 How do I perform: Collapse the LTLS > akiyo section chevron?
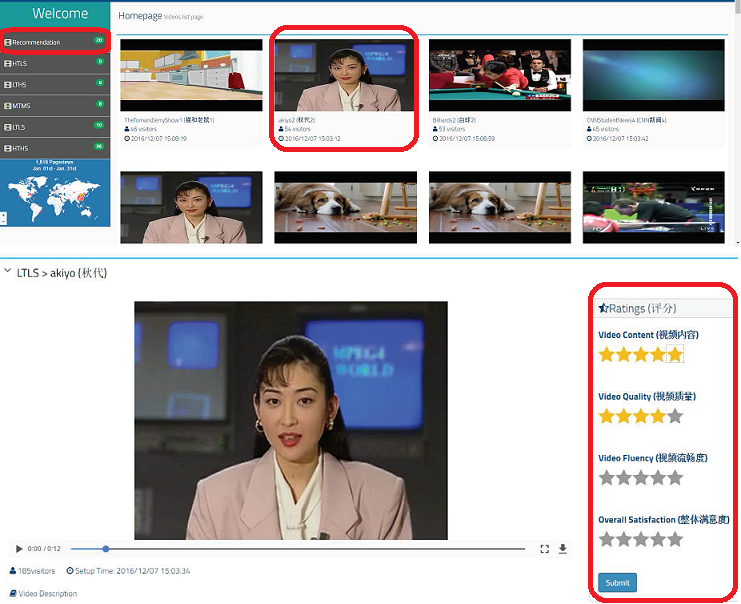click(8, 272)
